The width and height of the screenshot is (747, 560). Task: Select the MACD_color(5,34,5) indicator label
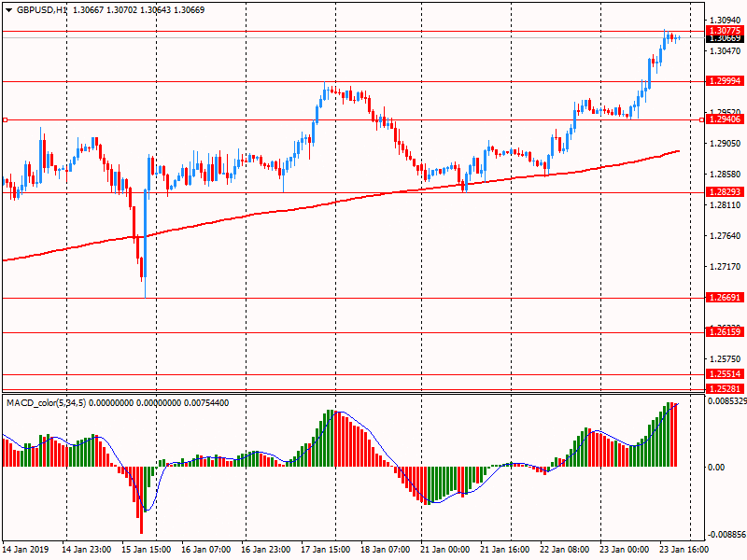click(x=46, y=403)
